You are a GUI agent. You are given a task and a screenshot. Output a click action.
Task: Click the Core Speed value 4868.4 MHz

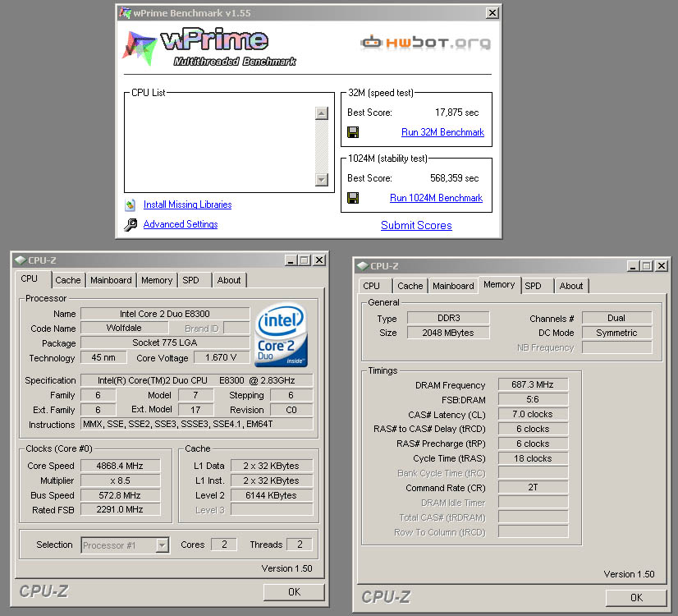coord(120,466)
